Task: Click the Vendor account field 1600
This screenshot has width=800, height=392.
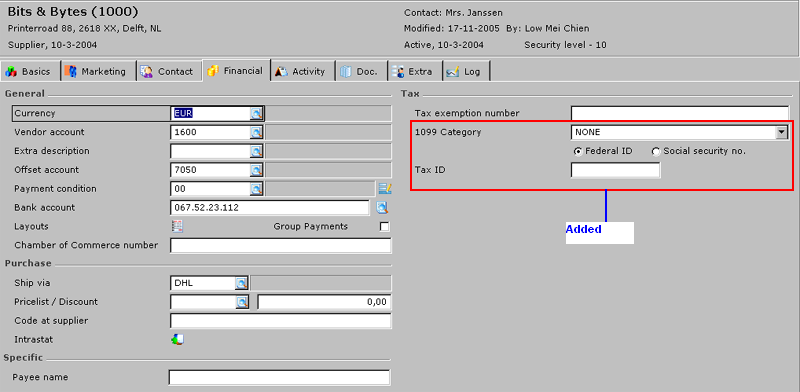Action: [x=210, y=132]
